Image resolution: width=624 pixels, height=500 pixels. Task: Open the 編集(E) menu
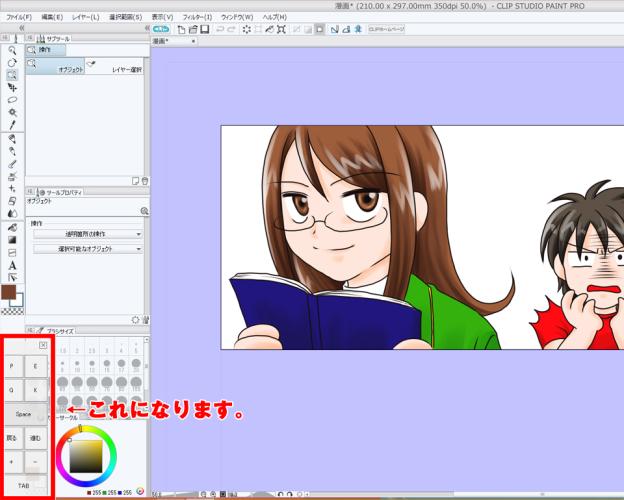pos(52,17)
